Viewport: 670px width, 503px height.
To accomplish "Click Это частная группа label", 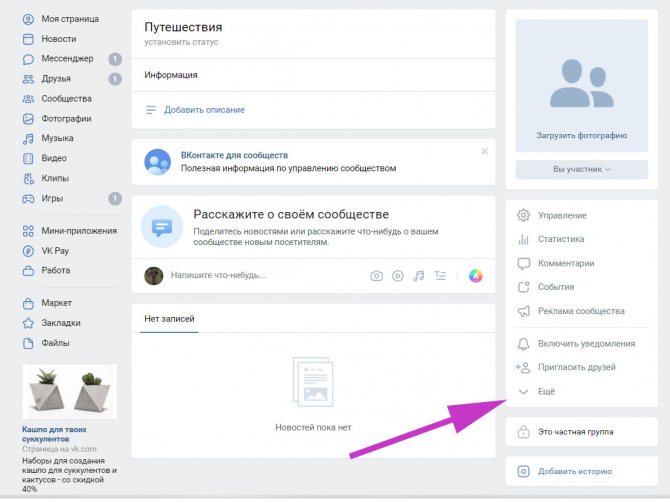I will (x=576, y=432).
